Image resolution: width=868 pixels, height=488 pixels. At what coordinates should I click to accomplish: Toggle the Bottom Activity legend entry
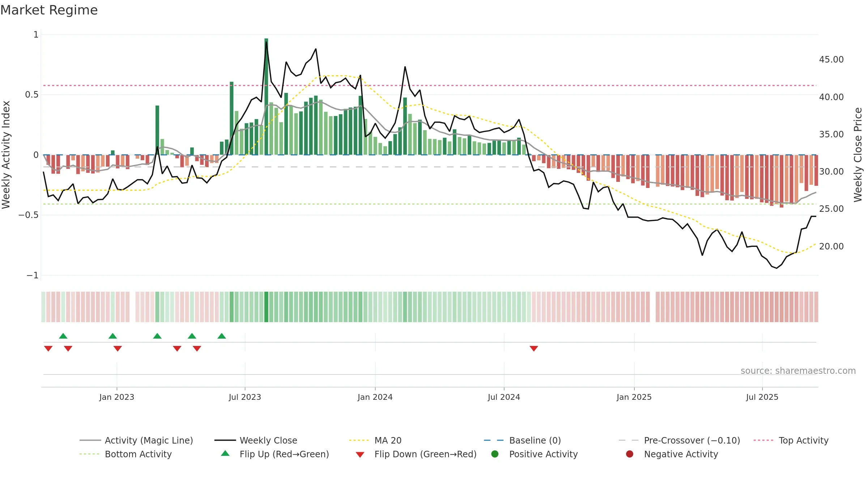[x=125, y=454]
